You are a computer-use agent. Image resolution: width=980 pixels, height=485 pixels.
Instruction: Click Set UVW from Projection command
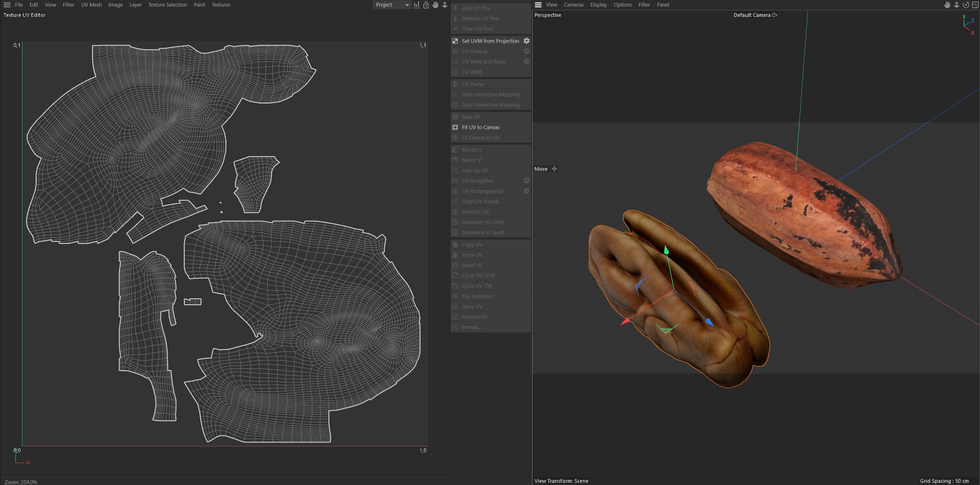pyautogui.click(x=490, y=41)
